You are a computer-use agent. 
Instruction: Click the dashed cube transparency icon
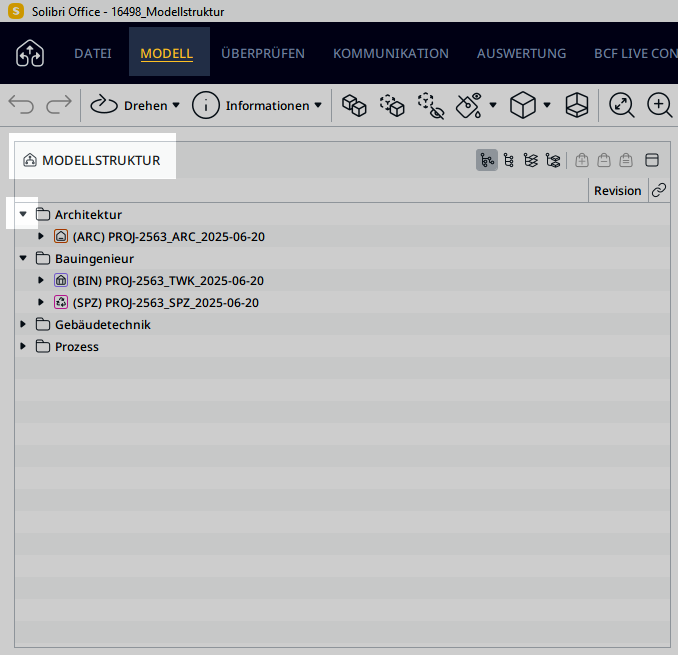(x=392, y=105)
